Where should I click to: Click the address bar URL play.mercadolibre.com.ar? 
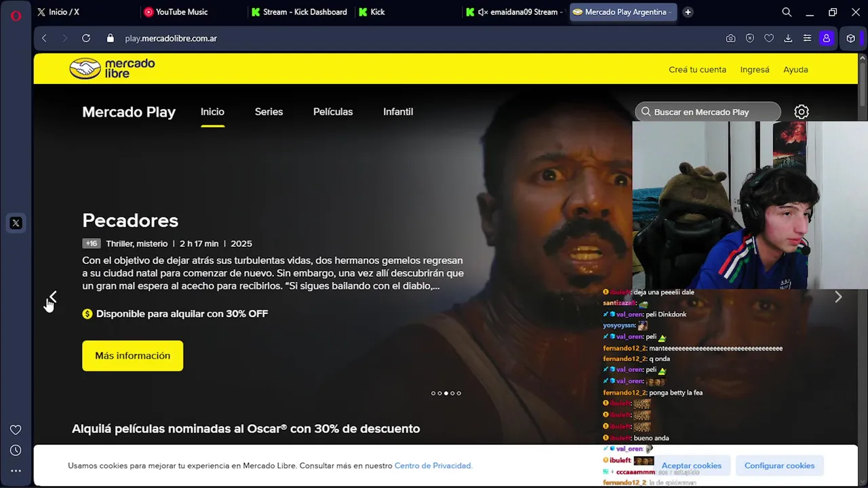(171, 39)
